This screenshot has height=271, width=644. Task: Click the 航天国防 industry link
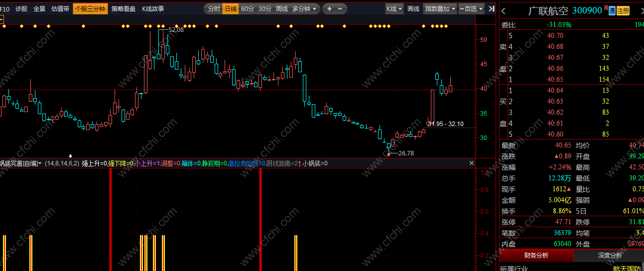point(627,269)
